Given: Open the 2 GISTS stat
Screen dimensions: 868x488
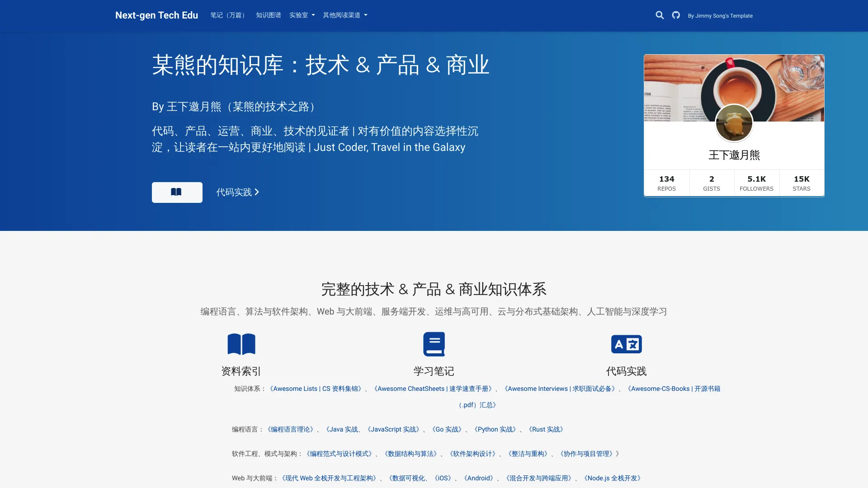Looking at the screenshot, I should coord(712,183).
